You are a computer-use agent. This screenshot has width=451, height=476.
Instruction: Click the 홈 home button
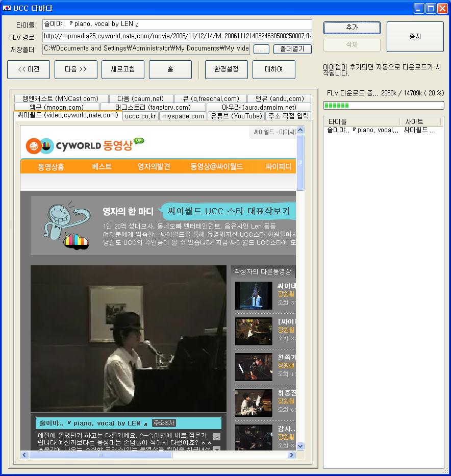coord(170,69)
